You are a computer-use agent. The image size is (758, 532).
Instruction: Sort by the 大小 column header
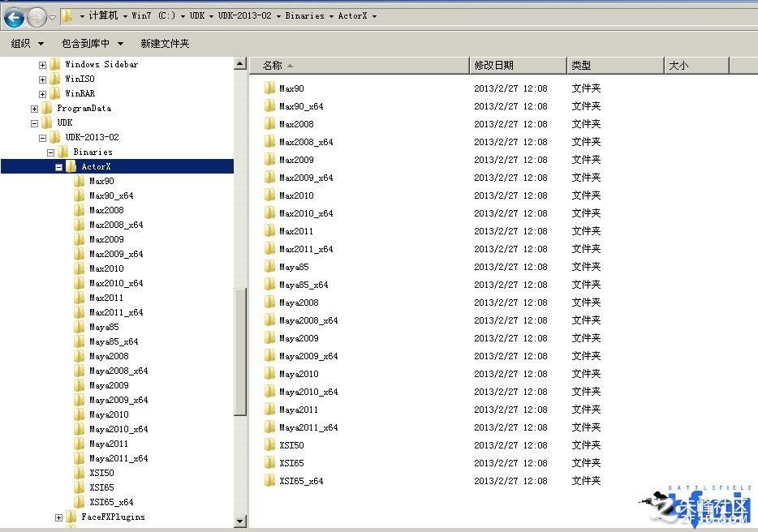click(696, 65)
